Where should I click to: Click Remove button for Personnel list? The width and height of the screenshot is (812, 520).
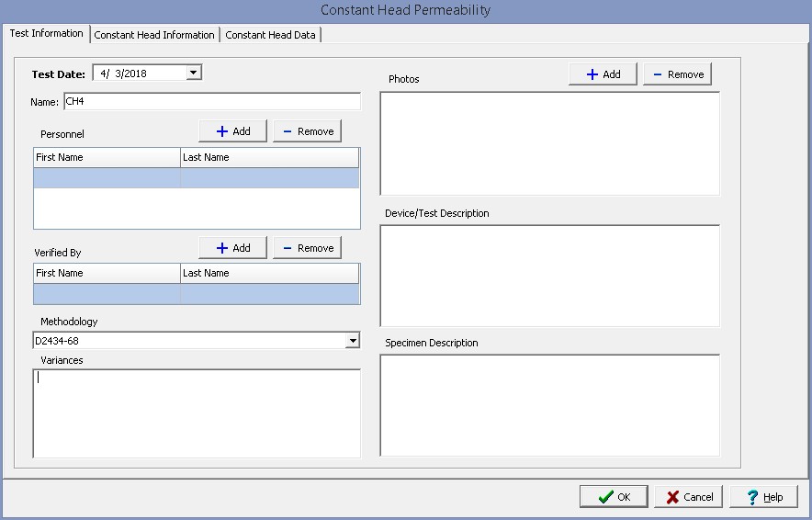[307, 131]
